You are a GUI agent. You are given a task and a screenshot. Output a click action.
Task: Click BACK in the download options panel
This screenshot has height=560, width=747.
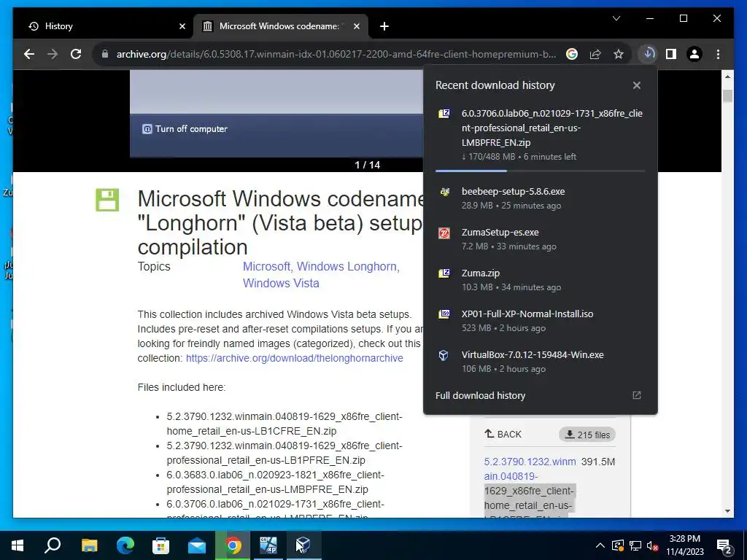[503, 435]
